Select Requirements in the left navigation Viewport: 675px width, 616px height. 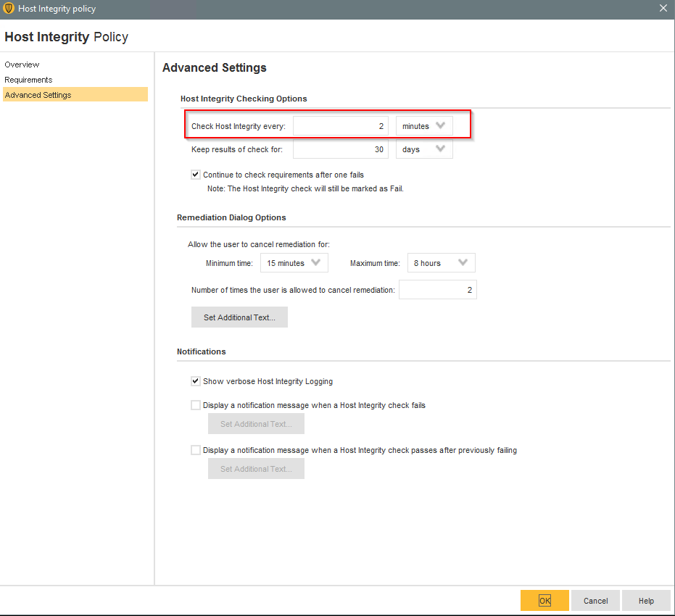[x=28, y=80]
